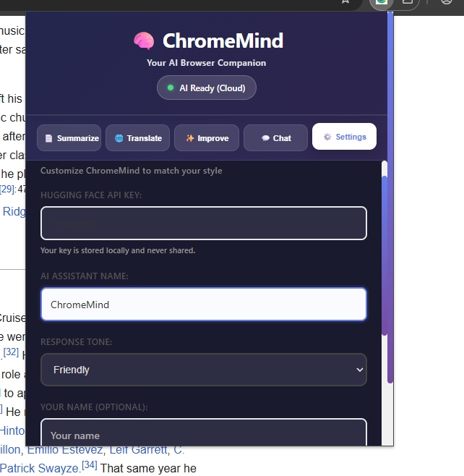Screen dimensions: 464x476
Task: Click the highlighted extension icon in browser toolbar
Action: point(381,1)
